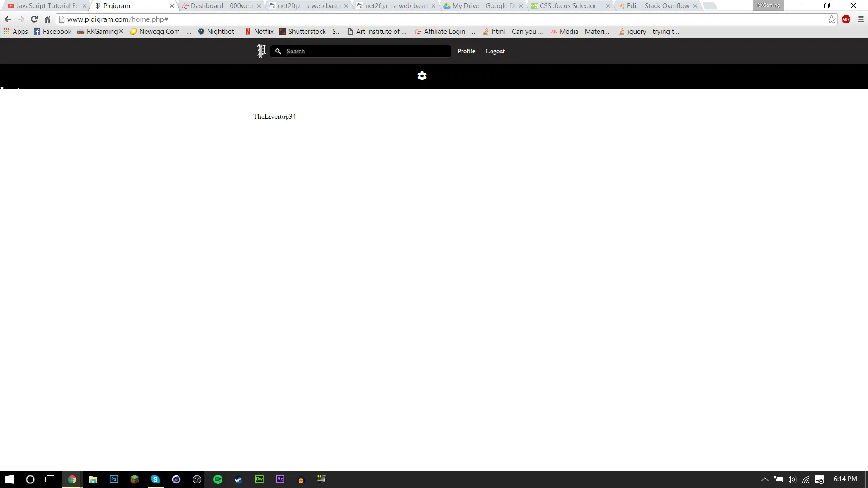Open the Stack Overflow browser tab

(655, 5)
